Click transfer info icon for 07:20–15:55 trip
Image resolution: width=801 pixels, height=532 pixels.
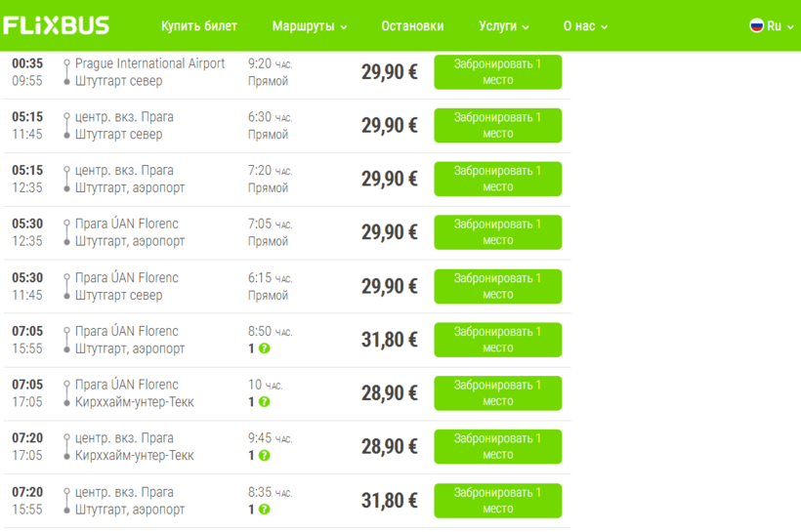[265, 510]
